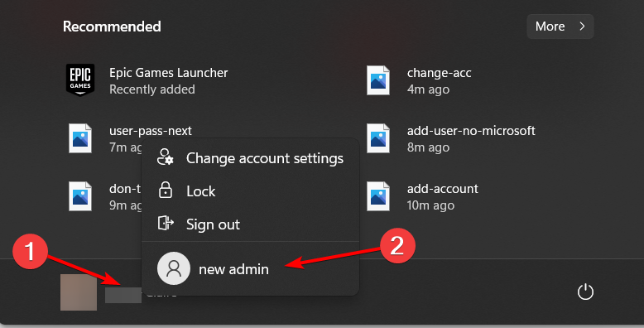Click the new admin avatar icon
The height and width of the screenshot is (328, 644).
pyautogui.click(x=174, y=268)
